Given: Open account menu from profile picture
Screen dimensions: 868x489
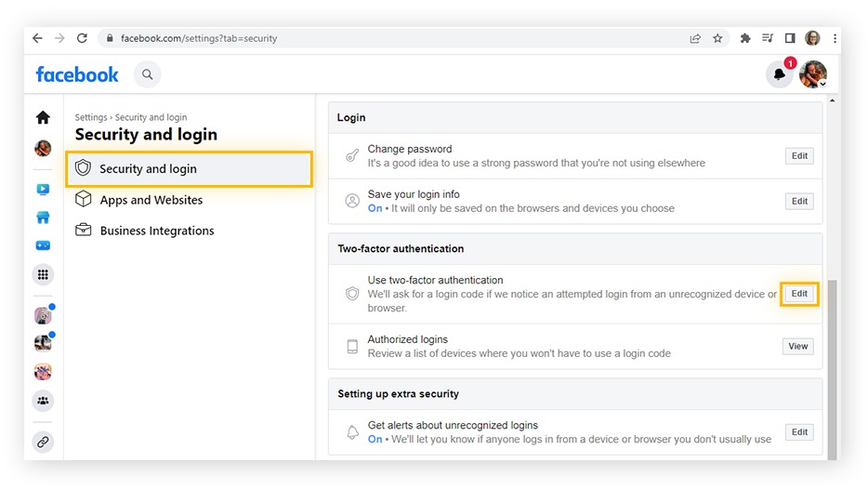Looking at the screenshot, I should pos(812,74).
